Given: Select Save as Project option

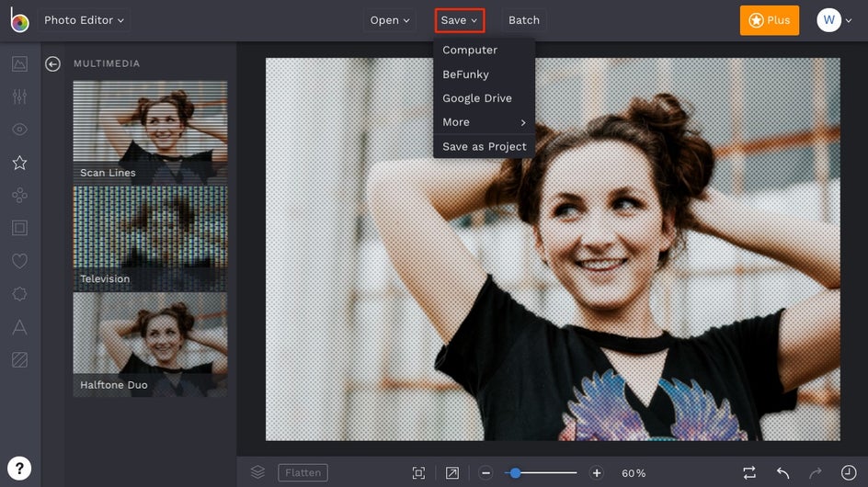Looking at the screenshot, I should tap(484, 146).
